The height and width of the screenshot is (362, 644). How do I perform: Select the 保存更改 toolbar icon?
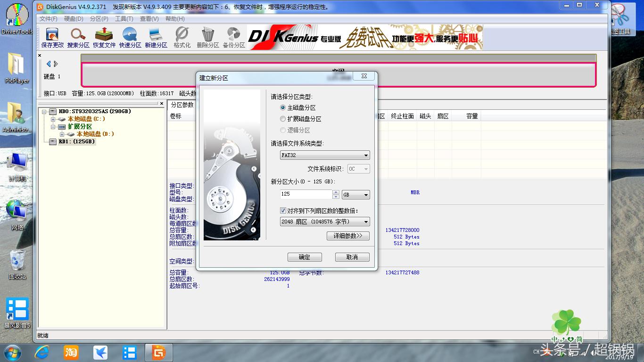(x=51, y=37)
